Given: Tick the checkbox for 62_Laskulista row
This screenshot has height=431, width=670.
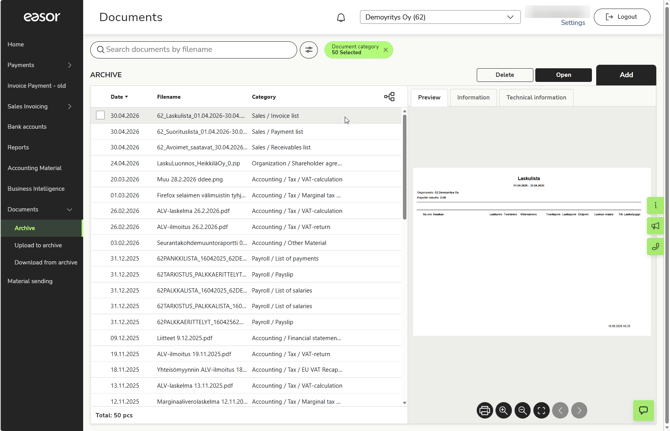Looking at the screenshot, I should [100, 115].
